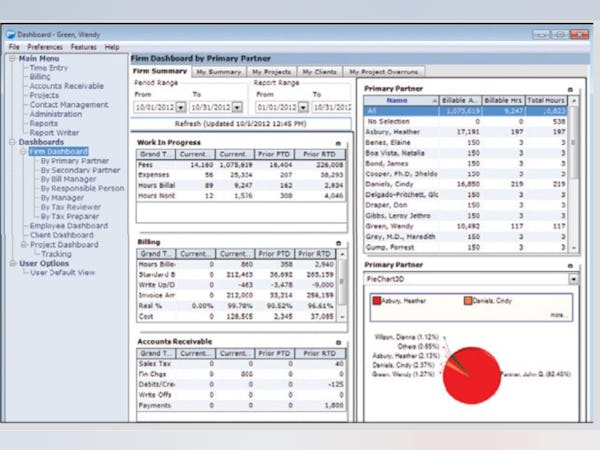Open the Preferences menu
This screenshot has height=450, width=600.
click(x=45, y=47)
